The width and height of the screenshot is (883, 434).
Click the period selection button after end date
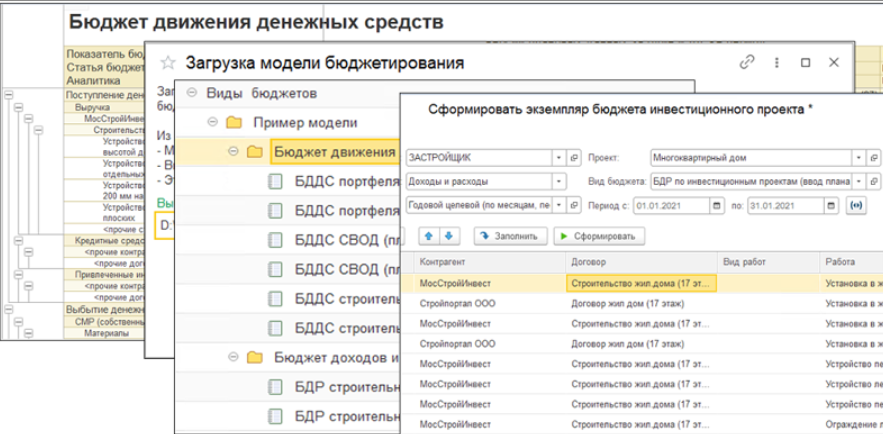click(855, 205)
